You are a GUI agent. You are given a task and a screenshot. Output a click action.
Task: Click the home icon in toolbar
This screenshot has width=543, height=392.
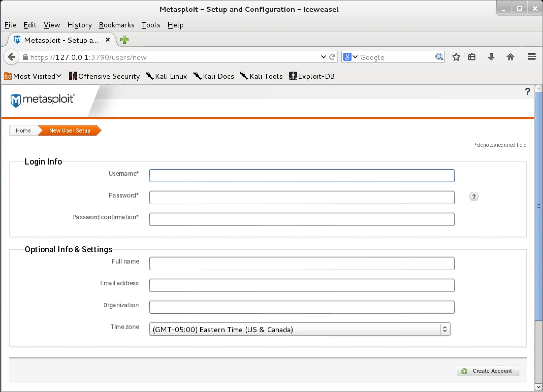point(510,57)
